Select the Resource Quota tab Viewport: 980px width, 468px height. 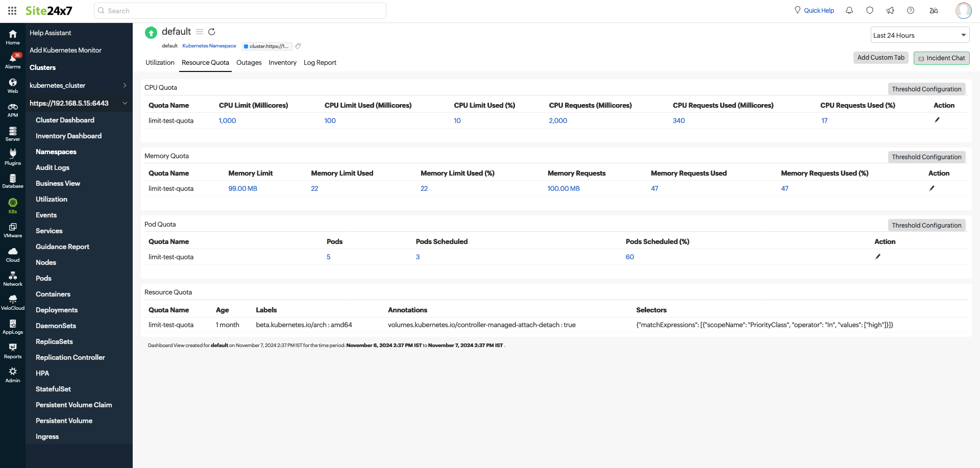tap(205, 63)
